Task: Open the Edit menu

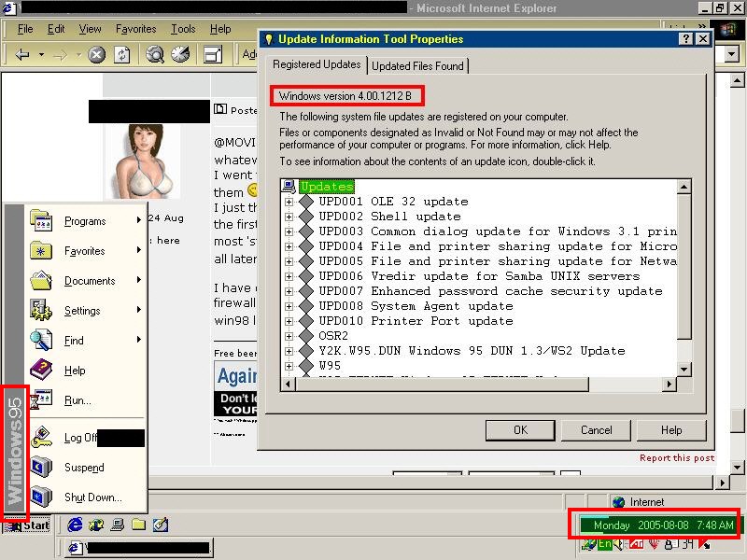Action: pyautogui.click(x=56, y=29)
